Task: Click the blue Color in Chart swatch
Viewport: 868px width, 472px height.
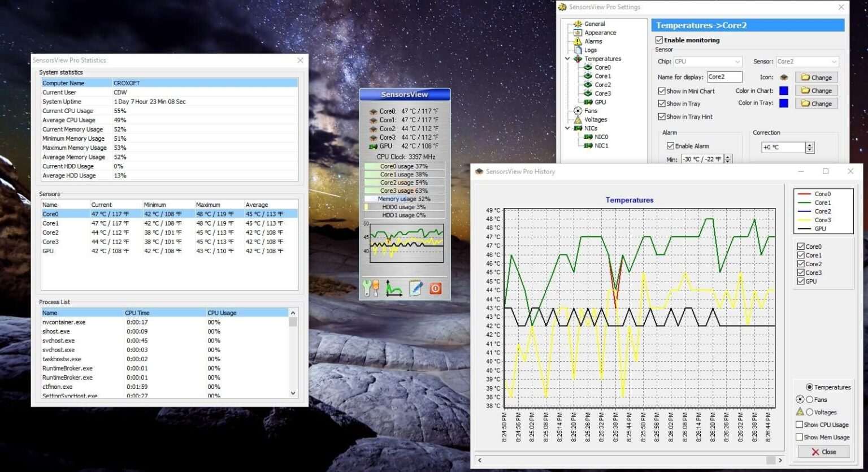Action: pos(783,90)
